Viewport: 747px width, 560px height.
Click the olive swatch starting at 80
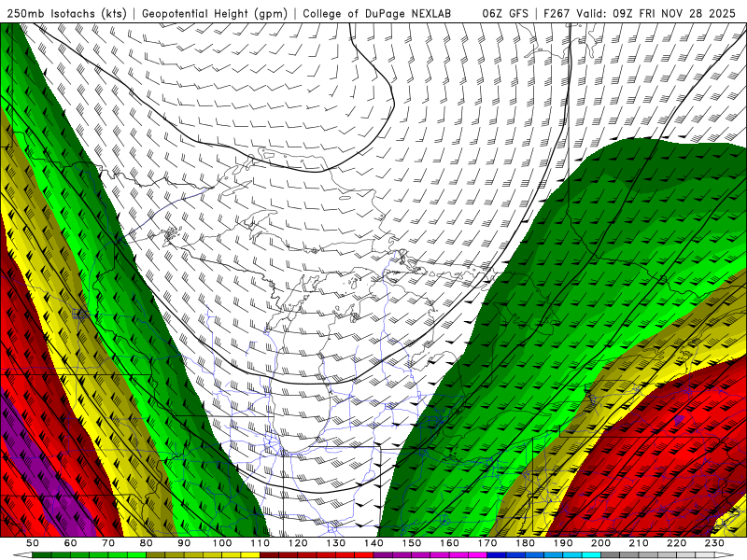[155, 554]
